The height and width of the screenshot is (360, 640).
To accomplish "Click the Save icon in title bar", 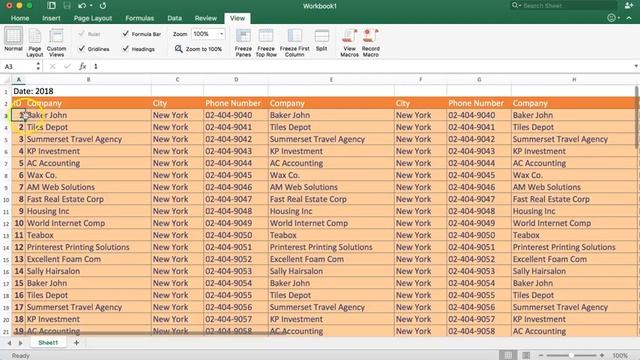I will 67,6.
